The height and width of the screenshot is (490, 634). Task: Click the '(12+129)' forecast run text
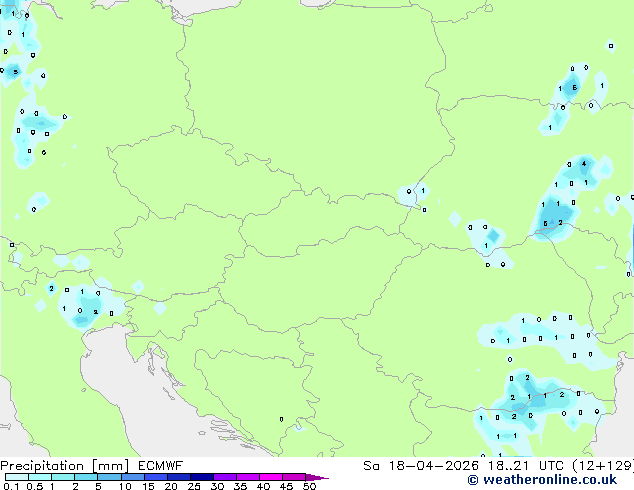click(603, 466)
